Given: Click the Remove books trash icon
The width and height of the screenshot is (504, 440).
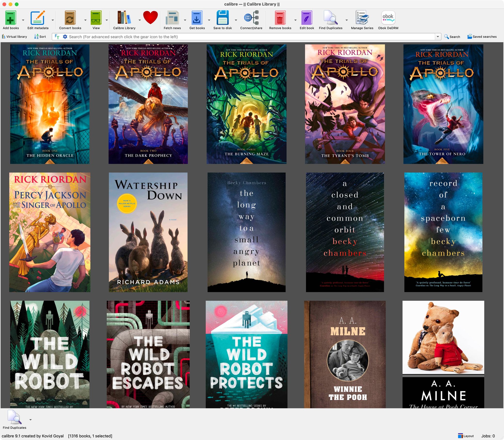Looking at the screenshot, I should tap(280, 18).
